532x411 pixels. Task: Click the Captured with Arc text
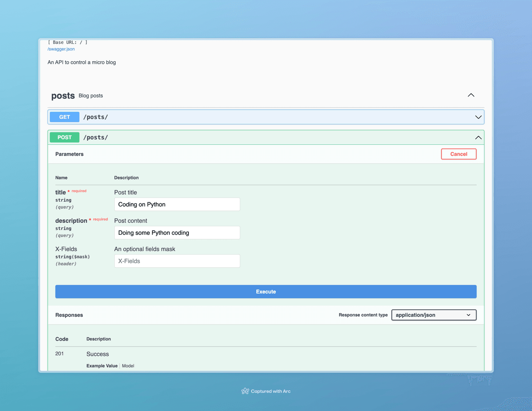click(x=270, y=391)
